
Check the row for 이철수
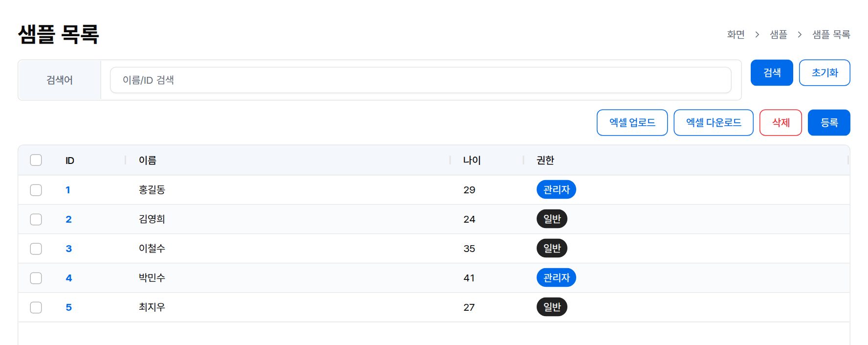(36, 249)
